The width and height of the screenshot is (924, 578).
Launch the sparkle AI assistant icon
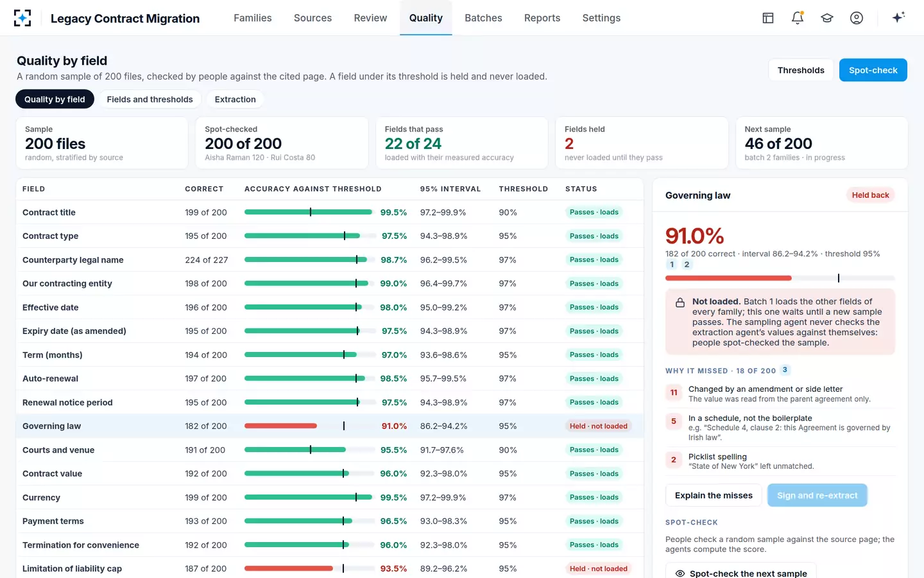(898, 17)
